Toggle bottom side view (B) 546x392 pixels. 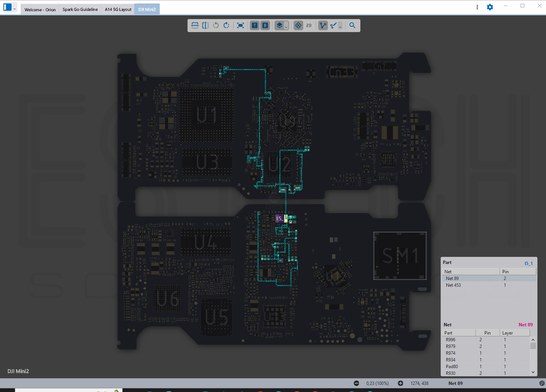click(x=265, y=25)
